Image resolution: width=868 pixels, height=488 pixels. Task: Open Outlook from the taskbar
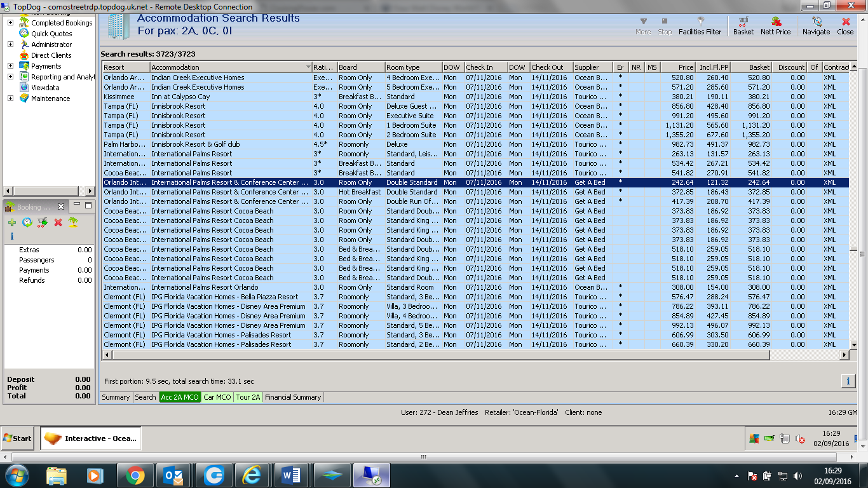tap(173, 475)
